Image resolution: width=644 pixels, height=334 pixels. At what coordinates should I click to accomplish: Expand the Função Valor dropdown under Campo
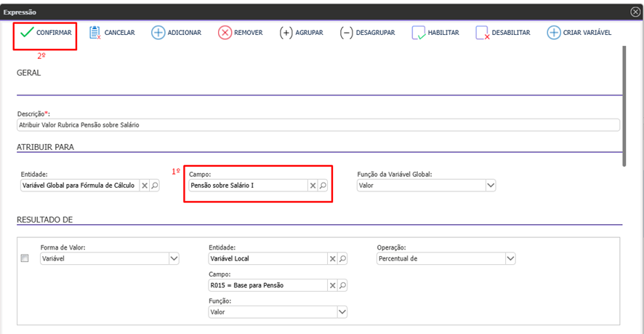(342, 311)
